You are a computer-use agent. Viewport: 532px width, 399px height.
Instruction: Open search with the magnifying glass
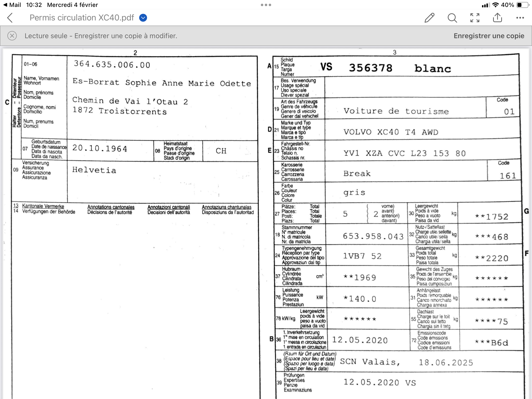(x=452, y=18)
